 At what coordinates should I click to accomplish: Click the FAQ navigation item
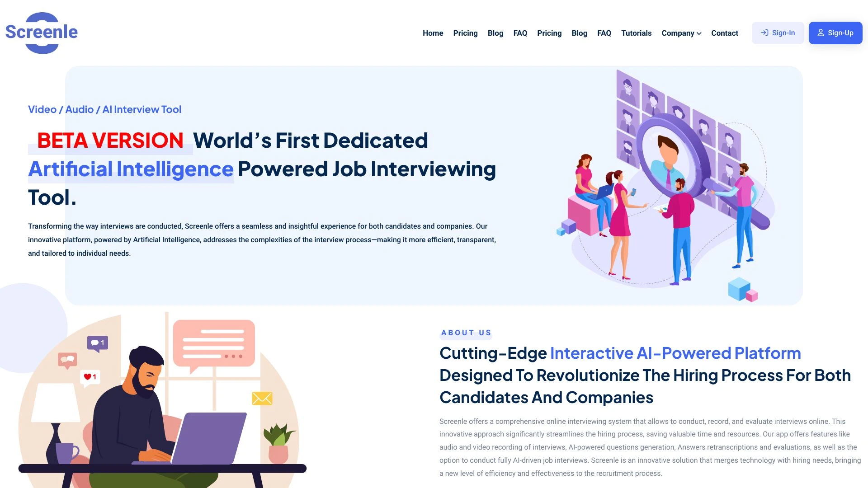click(520, 33)
